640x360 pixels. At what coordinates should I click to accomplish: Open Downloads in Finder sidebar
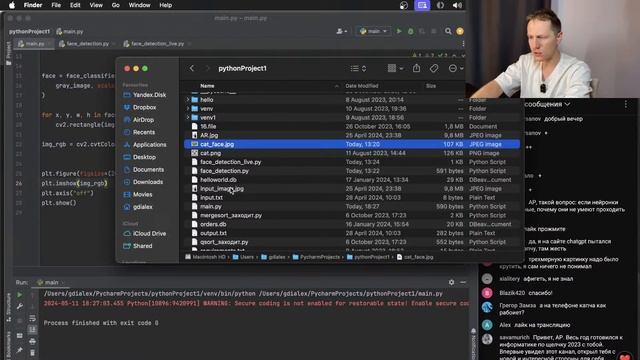click(143, 182)
